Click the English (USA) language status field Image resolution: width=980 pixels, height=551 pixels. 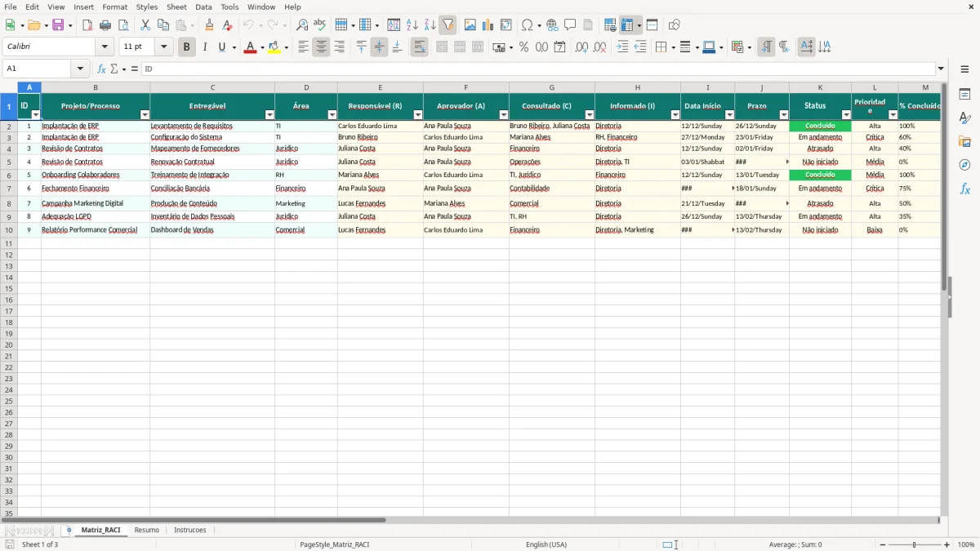pos(546,544)
